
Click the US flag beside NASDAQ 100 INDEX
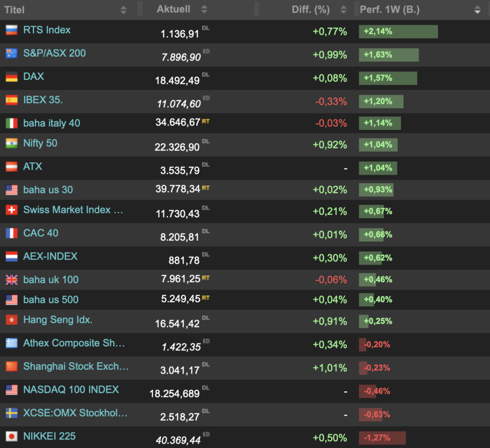point(11,390)
